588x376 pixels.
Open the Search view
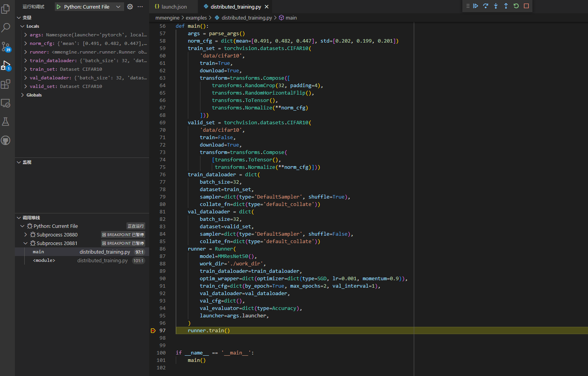pos(6,27)
